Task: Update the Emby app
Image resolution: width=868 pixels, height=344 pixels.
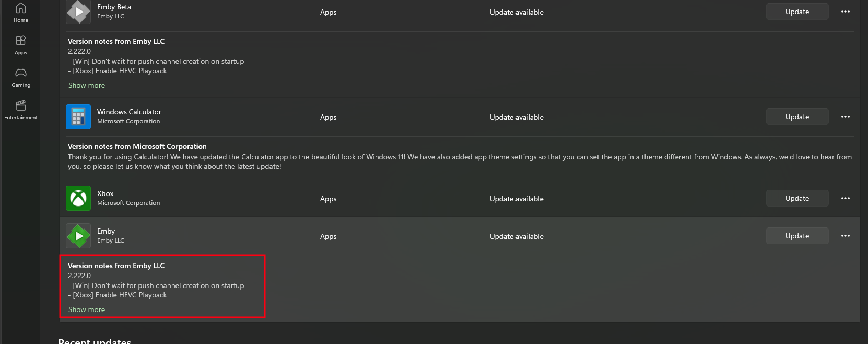Action: pyautogui.click(x=797, y=236)
